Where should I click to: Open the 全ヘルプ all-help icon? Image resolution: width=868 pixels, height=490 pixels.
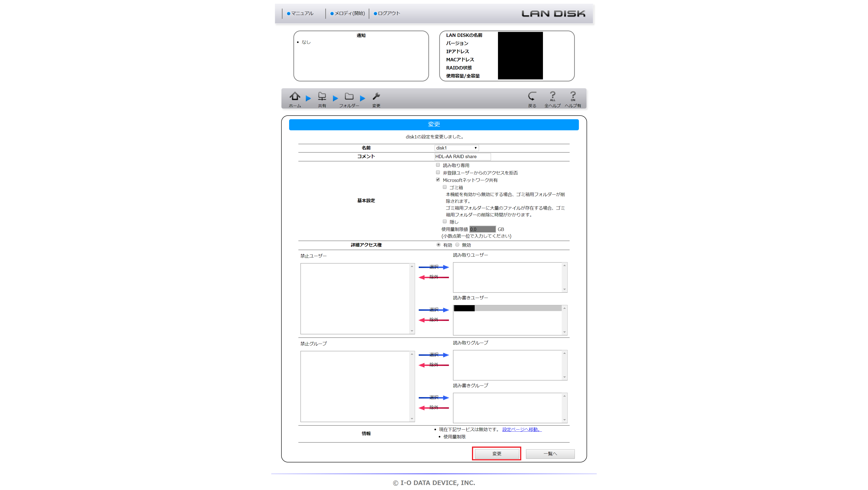pyautogui.click(x=552, y=99)
